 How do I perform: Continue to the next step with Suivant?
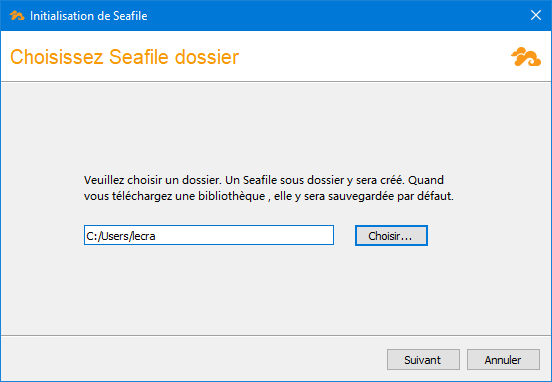(x=423, y=359)
